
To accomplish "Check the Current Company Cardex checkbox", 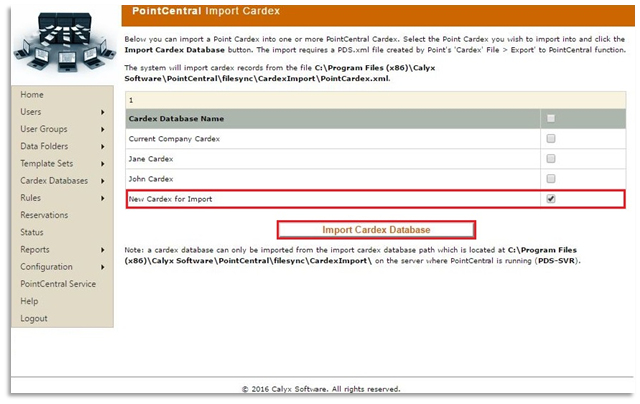I will (x=551, y=138).
